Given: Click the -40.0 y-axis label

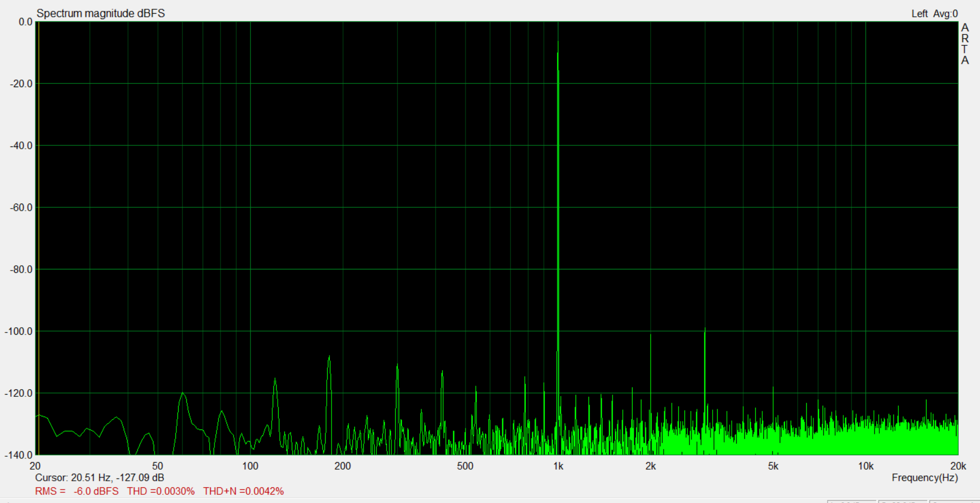Looking at the screenshot, I should pyautogui.click(x=21, y=145).
